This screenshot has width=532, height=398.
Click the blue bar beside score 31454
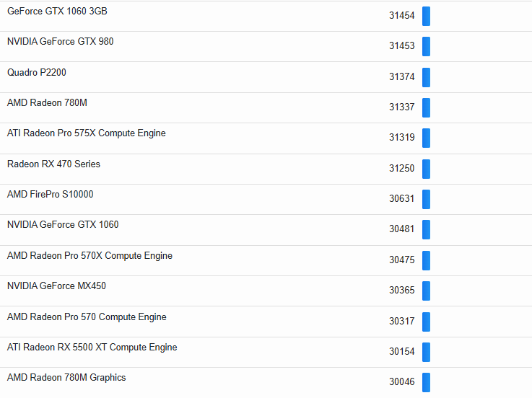(426, 16)
